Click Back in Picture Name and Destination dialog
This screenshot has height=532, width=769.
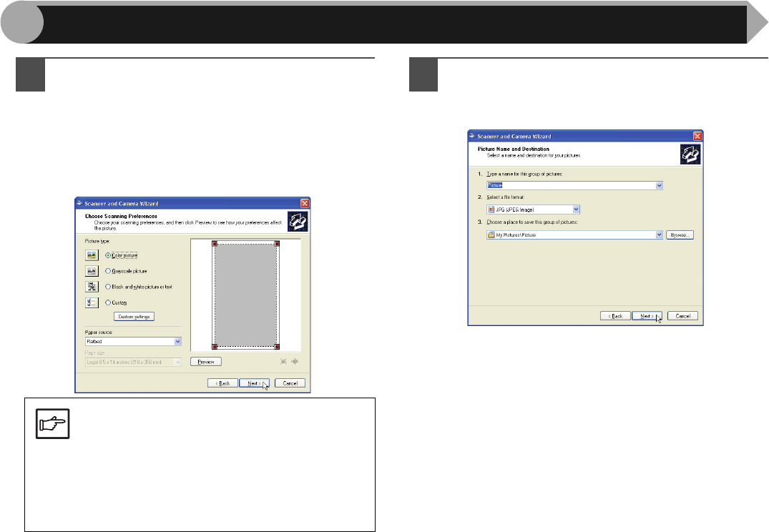pyautogui.click(x=615, y=316)
